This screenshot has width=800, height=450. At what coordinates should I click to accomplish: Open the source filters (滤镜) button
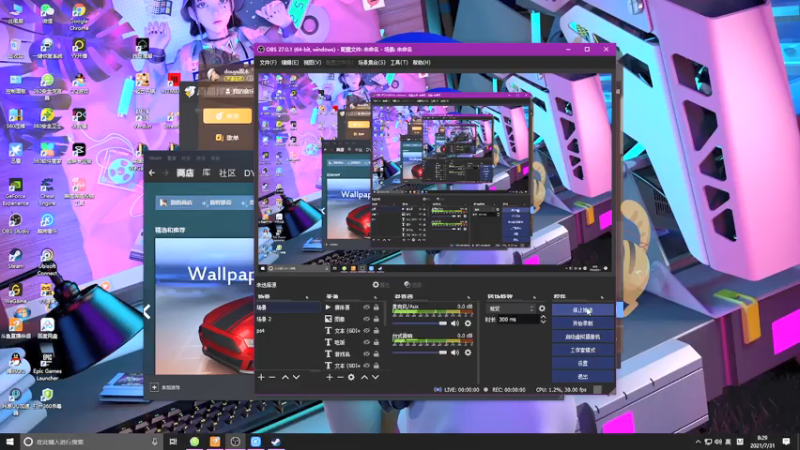tap(413, 285)
